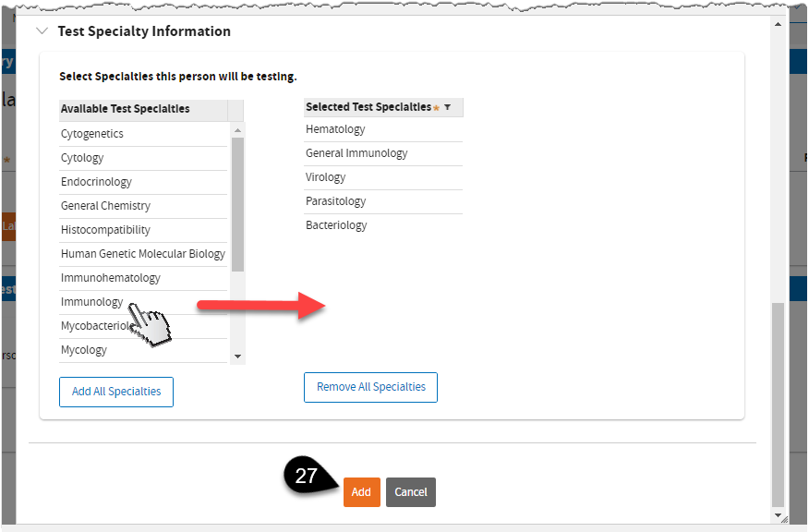This screenshot has width=809, height=532.
Task: Click the dialog's vertical scrollbar thumb
Action: coord(779,402)
